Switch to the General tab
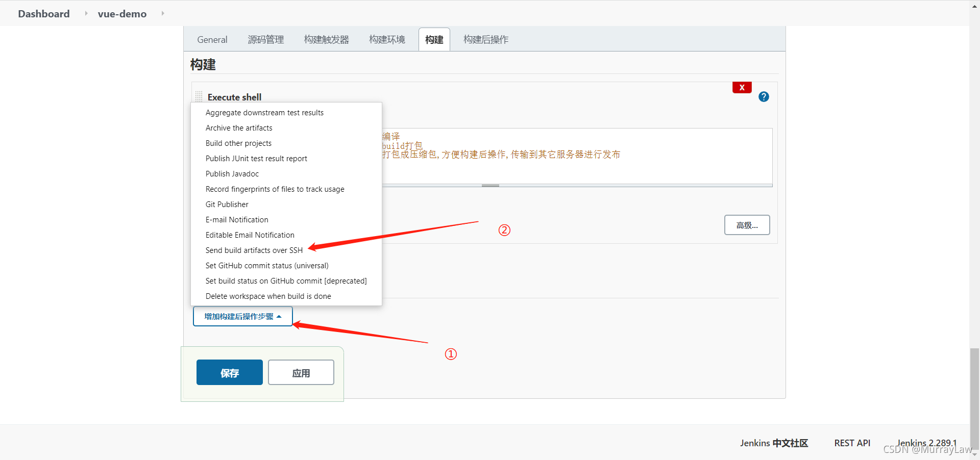This screenshot has height=460, width=980. (212, 40)
